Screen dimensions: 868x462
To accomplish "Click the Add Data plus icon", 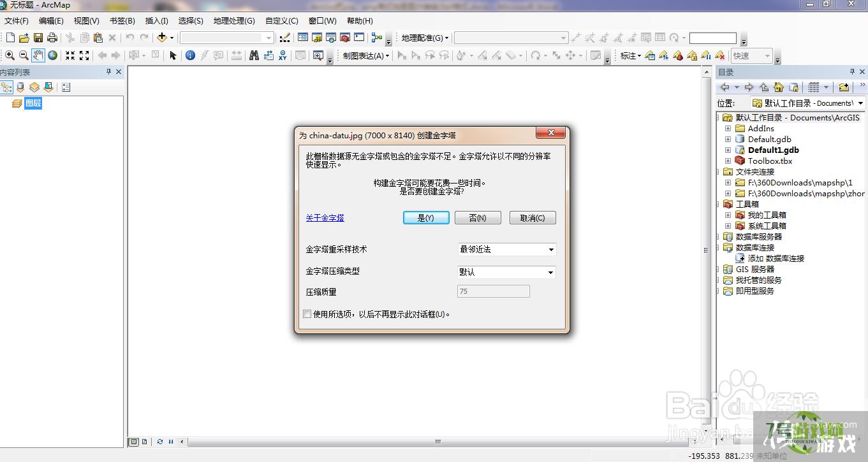I will (x=162, y=38).
